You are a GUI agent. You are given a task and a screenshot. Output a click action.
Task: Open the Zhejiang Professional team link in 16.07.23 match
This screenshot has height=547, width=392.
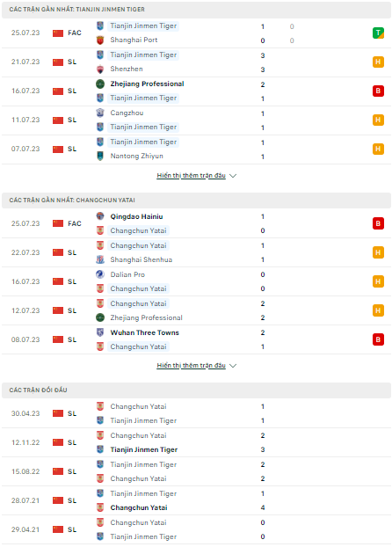147,84
